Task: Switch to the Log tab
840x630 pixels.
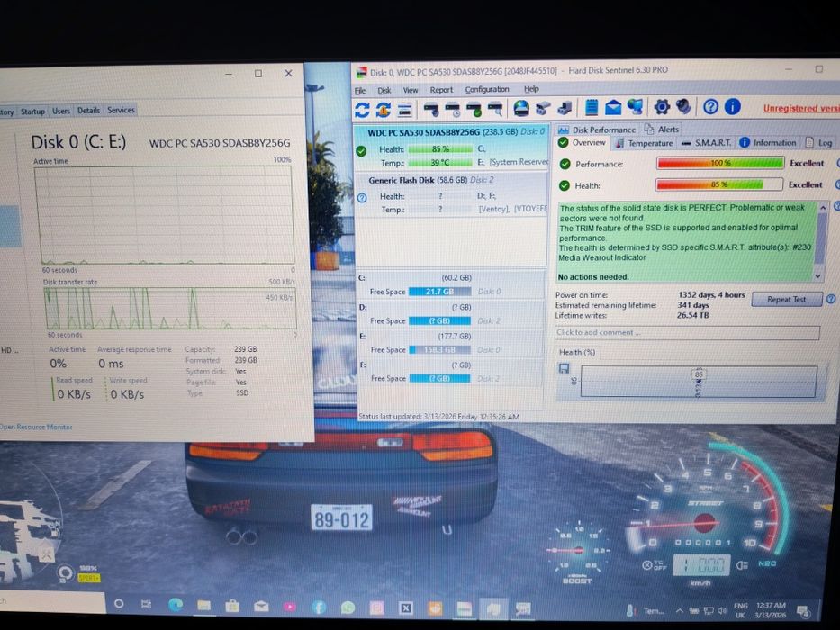Action: click(x=819, y=142)
